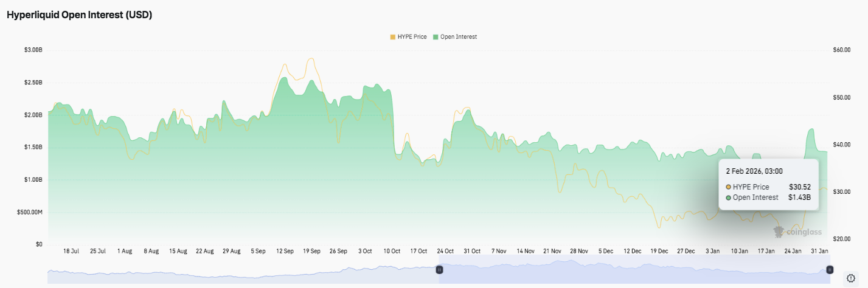Click the $3.00B label on left axis

tap(32, 50)
